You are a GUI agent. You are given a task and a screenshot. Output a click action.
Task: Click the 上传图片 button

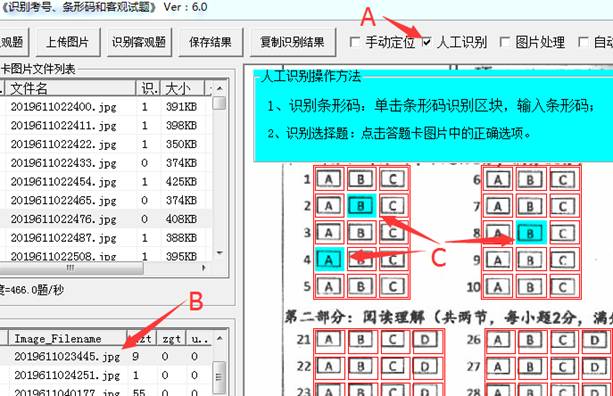(68, 42)
